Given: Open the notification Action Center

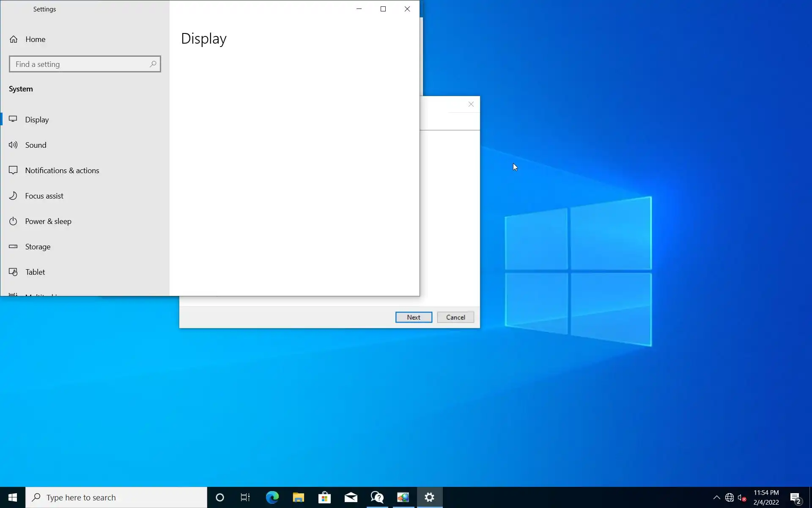Looking at the screenshot, I should click(796, 498).
